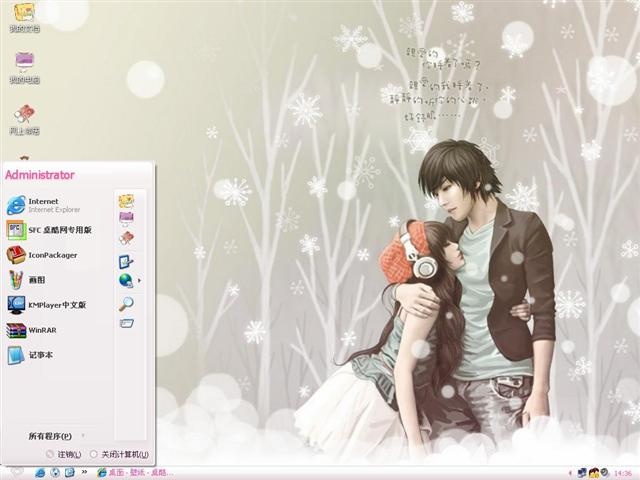Click the Administrator user name header
The height and width of the screenshot is (480, 640).
pyautogui.click(x=40, y=175)
